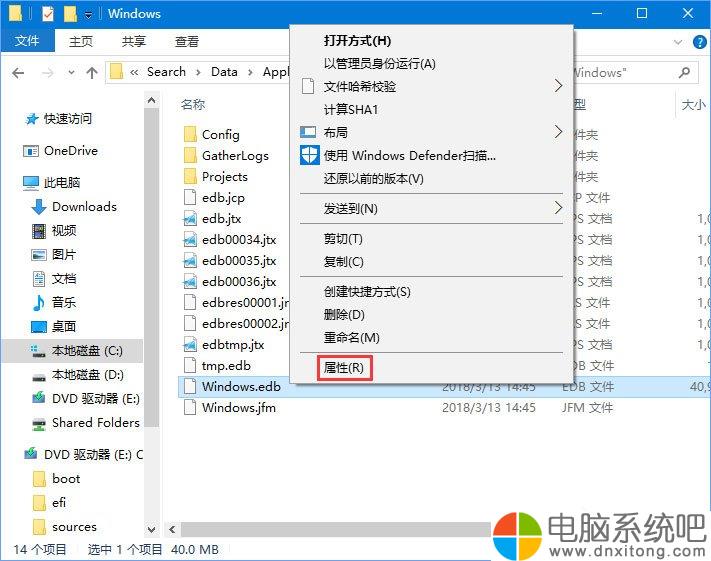
Task: Click the Up one level arrow
Action: [92, 73]
